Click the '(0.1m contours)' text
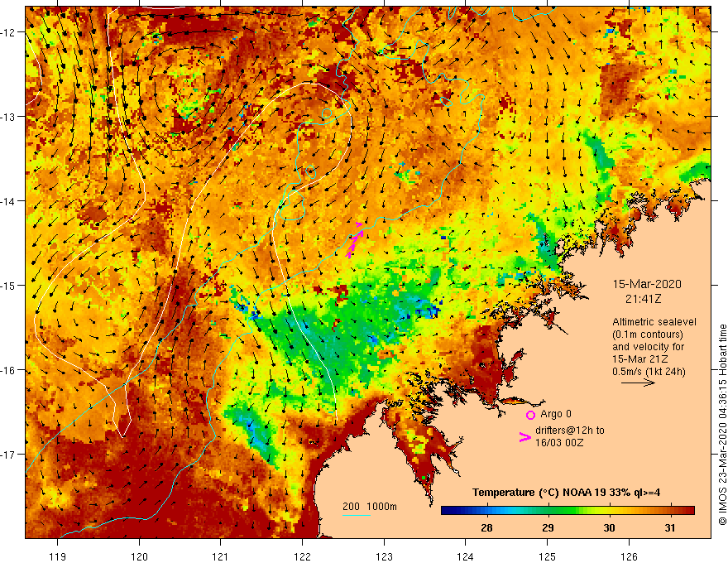The width and height of the screenshot is (728, 563). pyautogui.click(x=648, y=334)
